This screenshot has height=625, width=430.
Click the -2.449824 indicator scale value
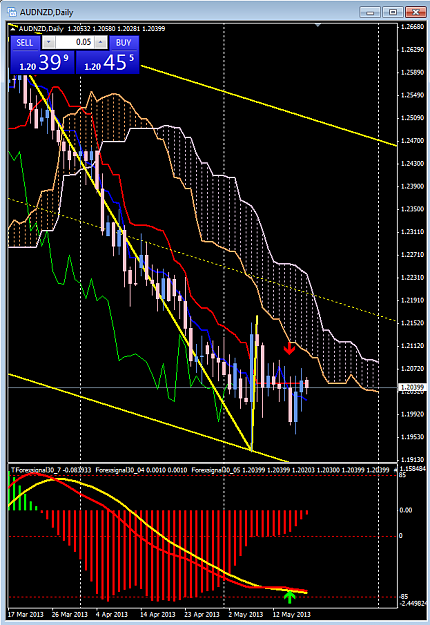pyautogui.click(x=414, y=603)
